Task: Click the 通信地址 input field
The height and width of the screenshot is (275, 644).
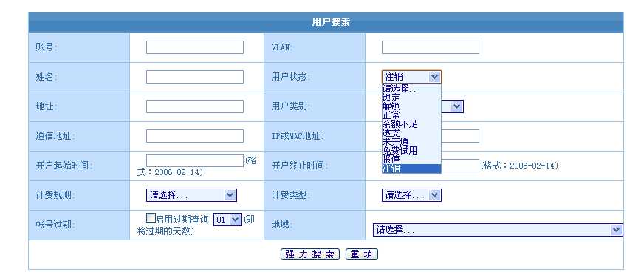Action: point(195,136)
